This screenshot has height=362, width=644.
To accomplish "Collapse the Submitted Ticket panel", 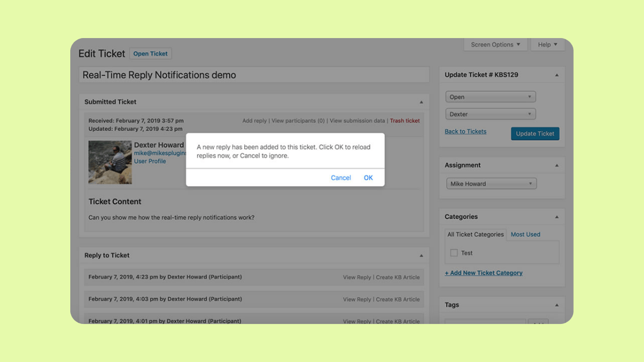I will (421, 102).
